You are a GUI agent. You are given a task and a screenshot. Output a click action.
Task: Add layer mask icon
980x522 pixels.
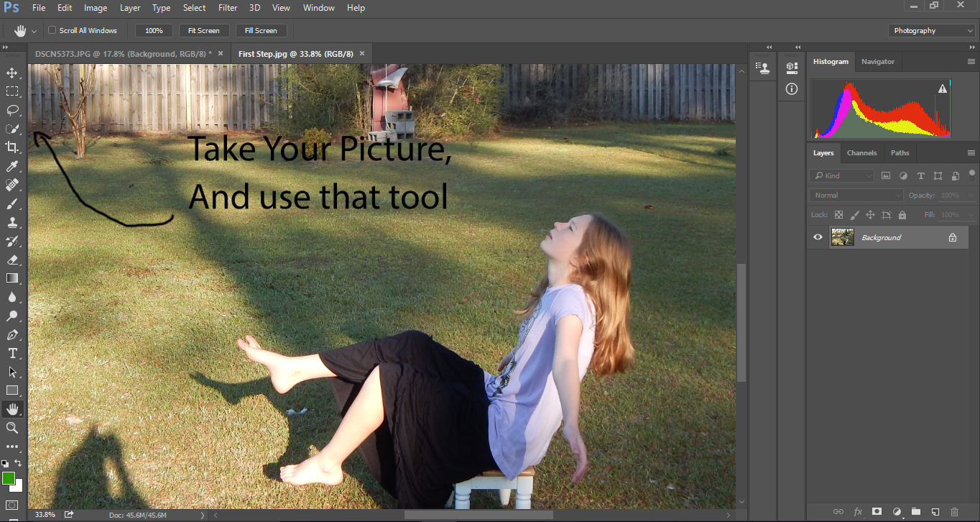point(877,511)
